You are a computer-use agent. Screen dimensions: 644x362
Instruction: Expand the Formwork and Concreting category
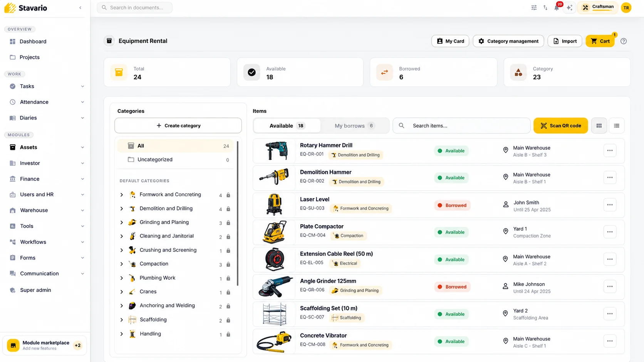tap(122, 195)
